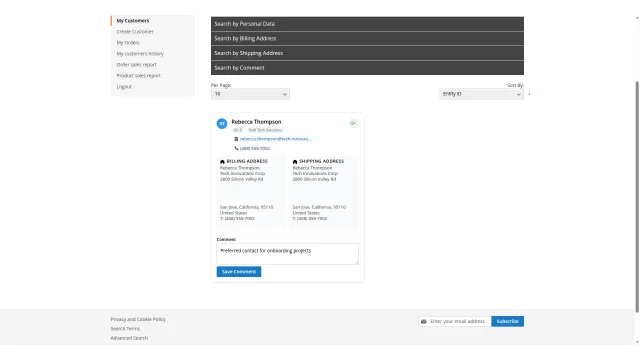Expand the Search by Shipping Address section
640x360 pixels.
pos(367,53)
